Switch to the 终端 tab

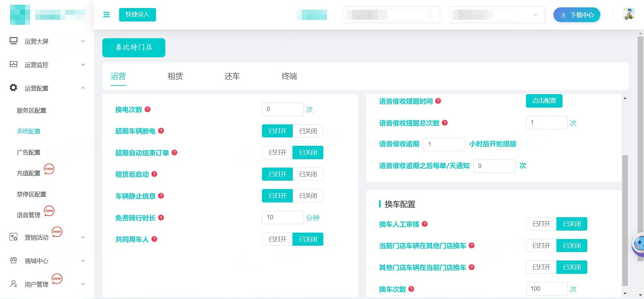pos(289,76)
